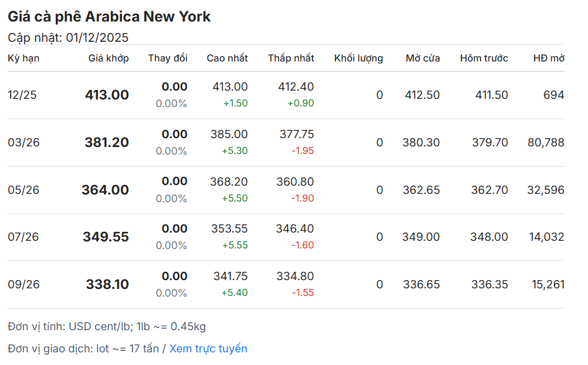This screenshot has height=365, width=588.
Task: Click the 'Khối lượng' column header
Action: tap(358, 58)
